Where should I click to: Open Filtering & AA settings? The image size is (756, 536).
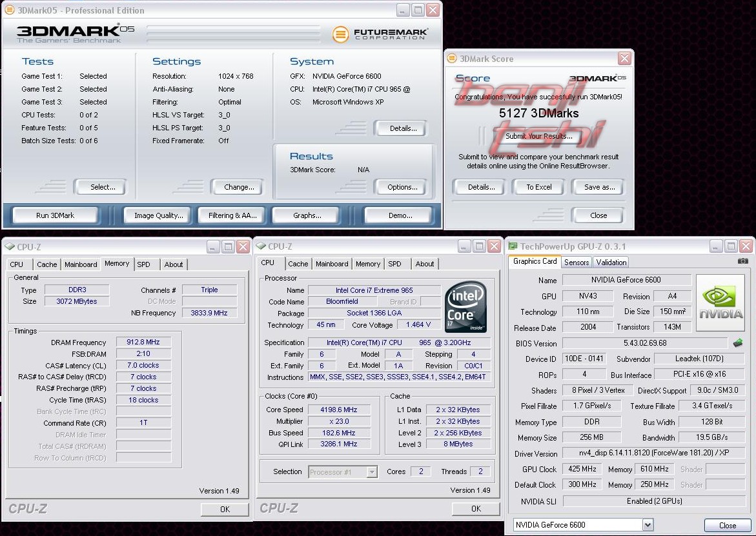coord(232,215)
